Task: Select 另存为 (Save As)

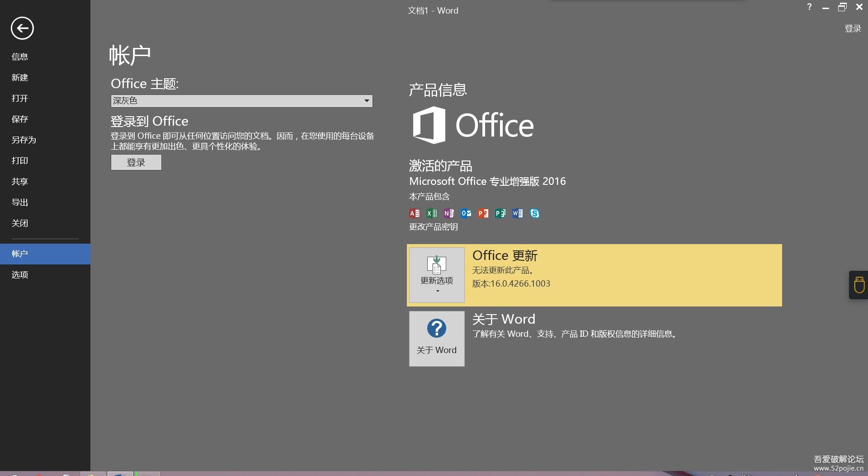Action: 45,140
